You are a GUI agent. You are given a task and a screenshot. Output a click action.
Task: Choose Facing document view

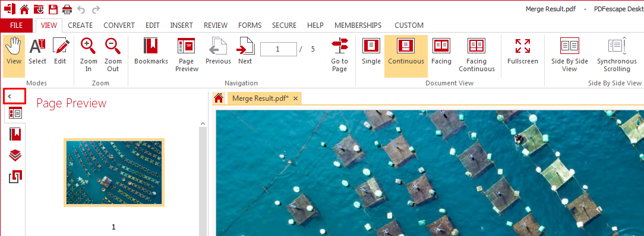[x=441, y=51]
